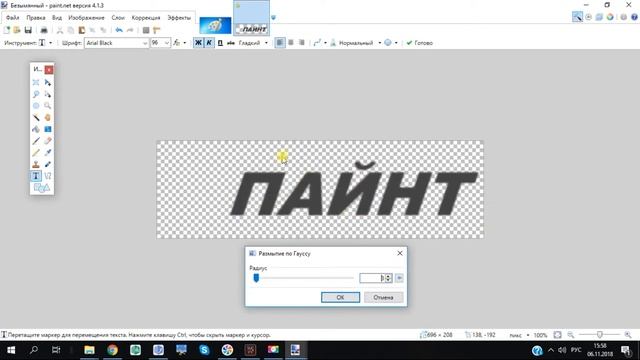The image size is (640, 360).
Task: Select the Paintbrush tool
Action: click(x=36, y=141)
